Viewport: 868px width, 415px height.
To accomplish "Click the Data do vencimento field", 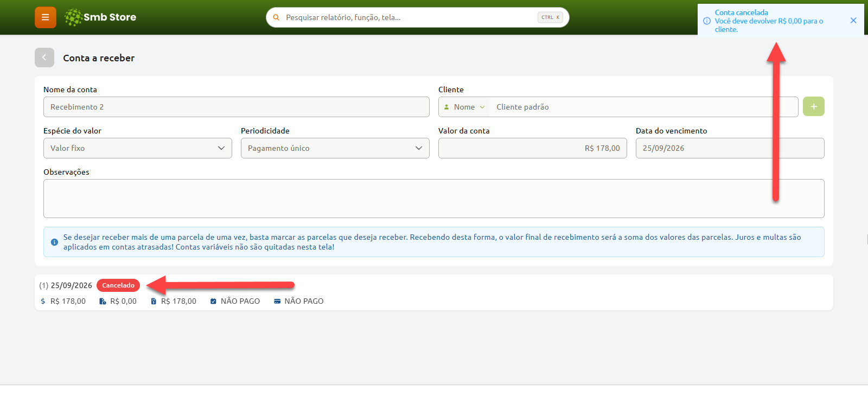I will coord(730,148).
